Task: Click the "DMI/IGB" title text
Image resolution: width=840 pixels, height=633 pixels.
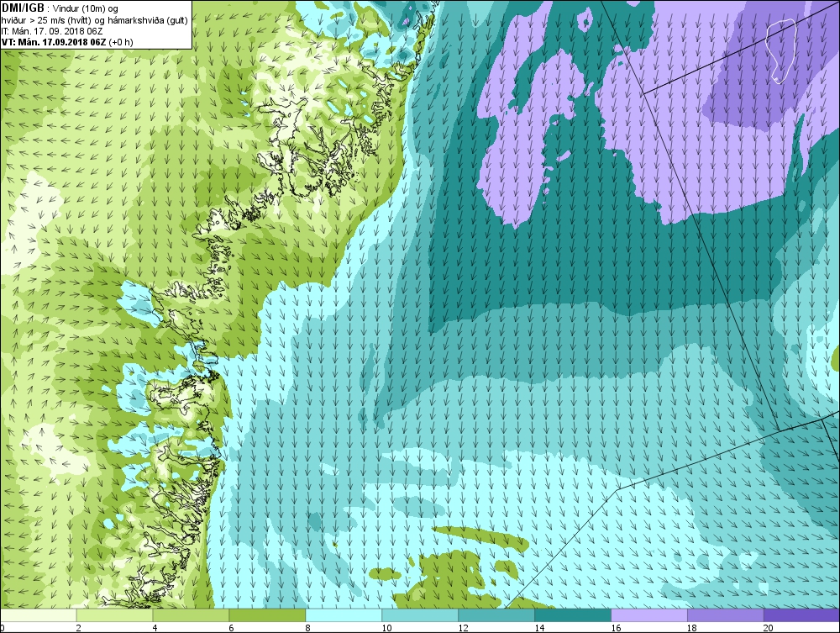Action: coord(23,8)
